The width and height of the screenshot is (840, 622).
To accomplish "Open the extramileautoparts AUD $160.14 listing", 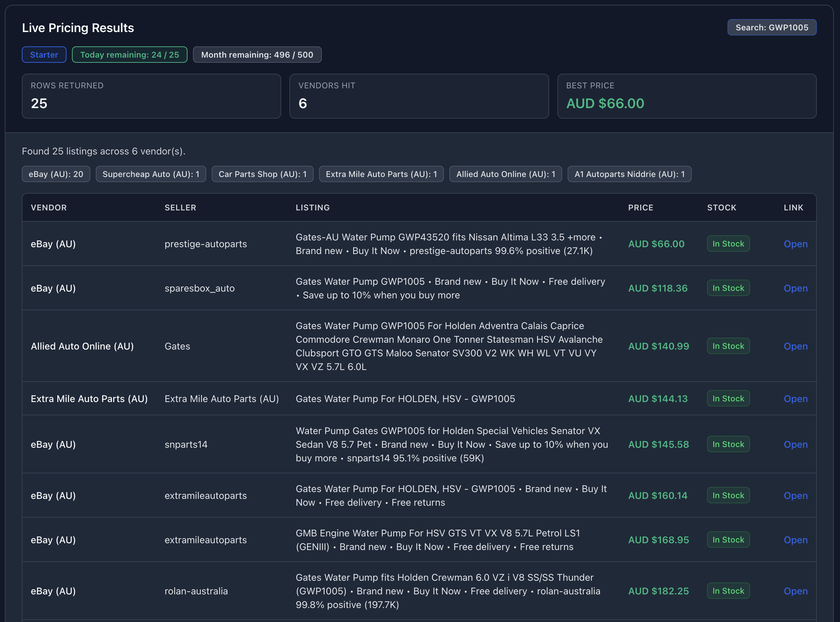I will coord(795,496).
